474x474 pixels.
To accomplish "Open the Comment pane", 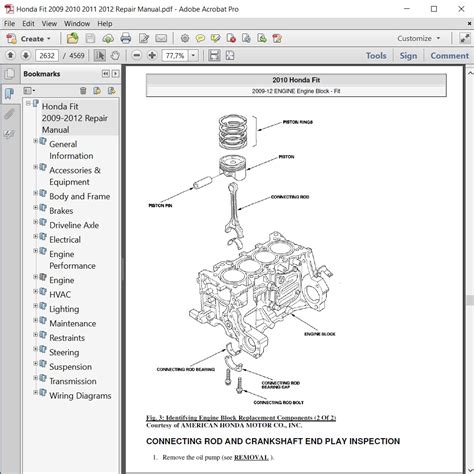I will coord(449,56).
